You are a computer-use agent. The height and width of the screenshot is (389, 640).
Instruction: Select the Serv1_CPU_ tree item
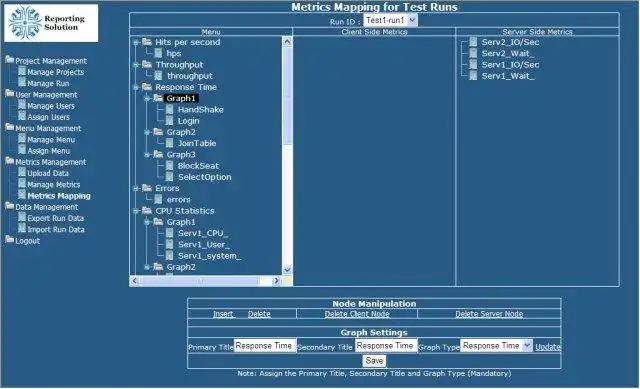point(203,233)
